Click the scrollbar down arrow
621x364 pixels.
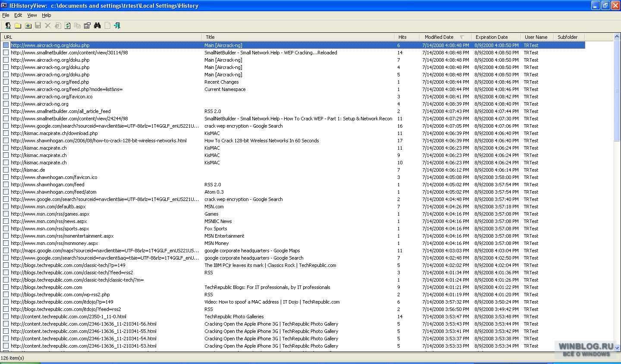(617, 348)
